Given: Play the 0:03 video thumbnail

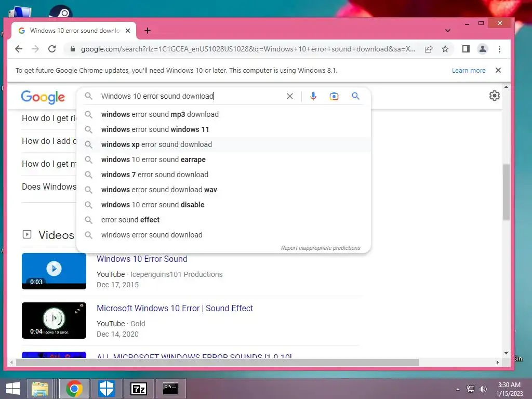Looking at the screenshot, I should point(54,271).
